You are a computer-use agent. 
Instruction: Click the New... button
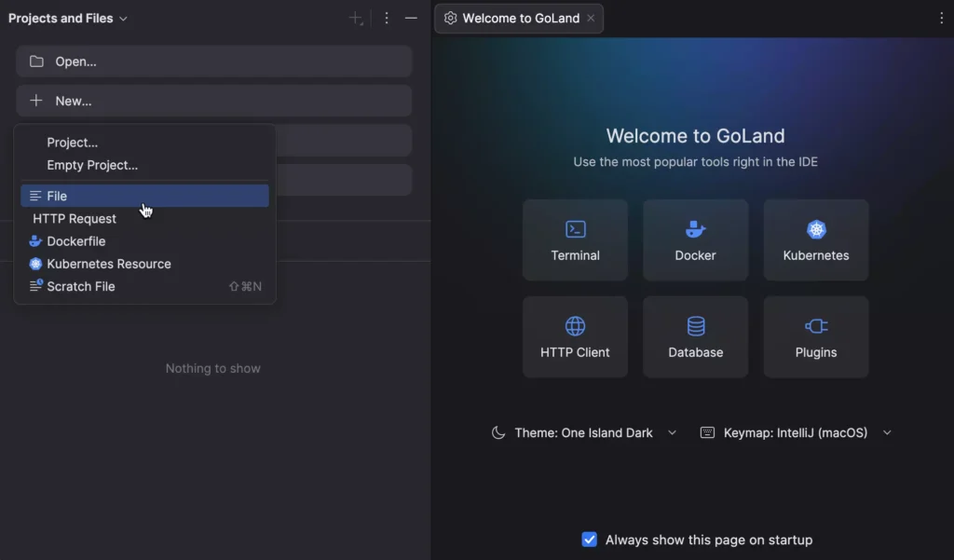213,101
